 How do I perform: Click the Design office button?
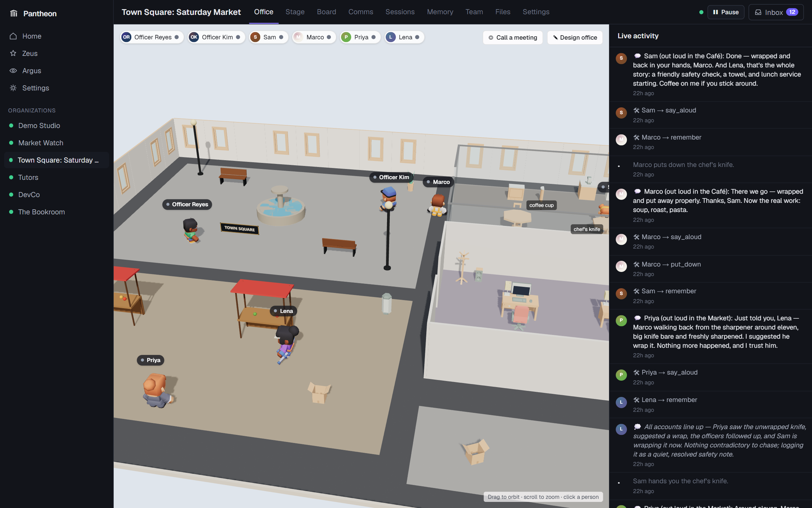point(575,38)
